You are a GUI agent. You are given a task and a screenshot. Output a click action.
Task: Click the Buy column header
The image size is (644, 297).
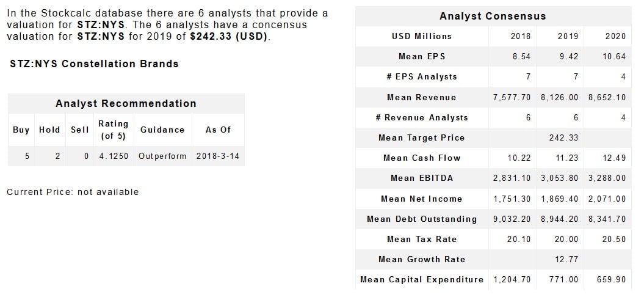coord(21,130)
